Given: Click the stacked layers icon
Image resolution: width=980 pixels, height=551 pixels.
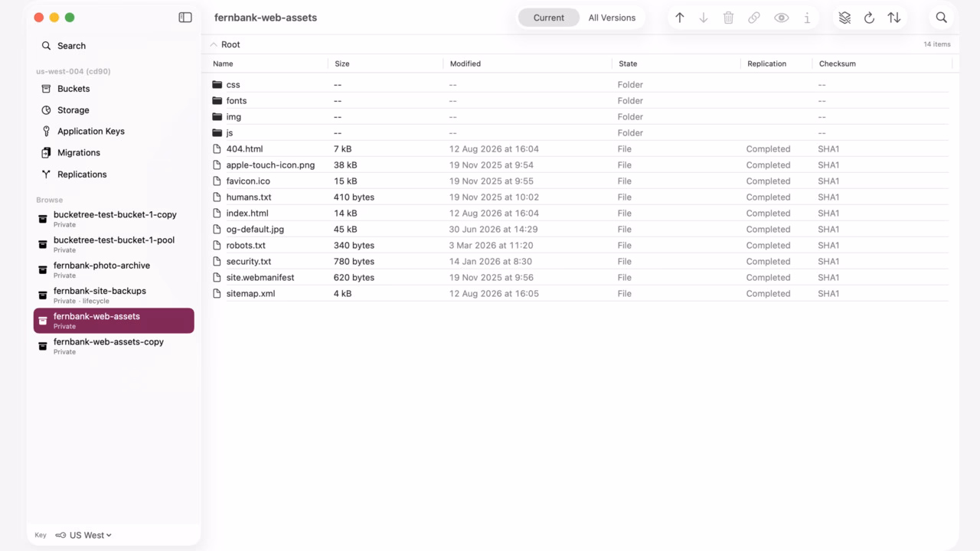Looking at the screenshot, I should (844, 18).
